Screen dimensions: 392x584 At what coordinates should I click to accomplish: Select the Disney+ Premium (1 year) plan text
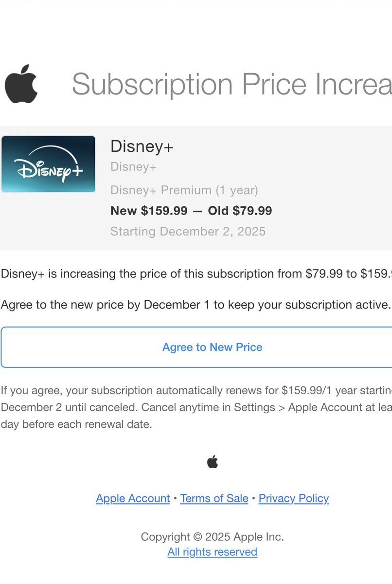pos(184,190)
